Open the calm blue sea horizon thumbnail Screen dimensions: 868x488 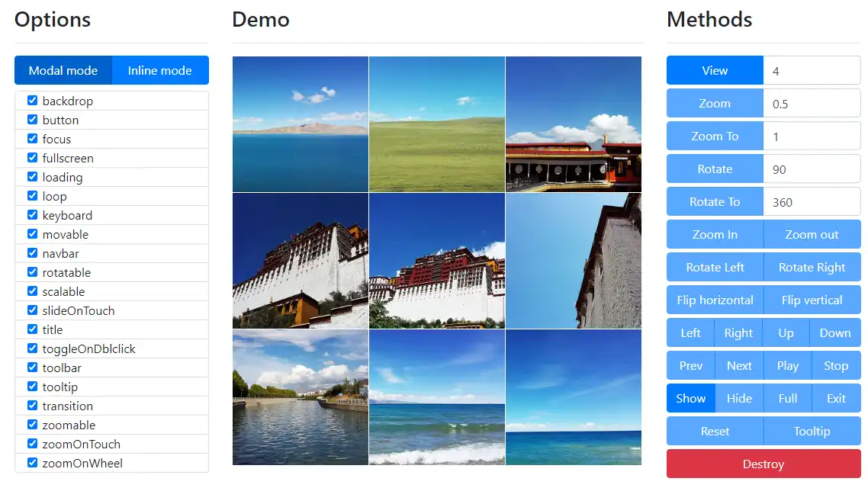click(x=574, y=397)
